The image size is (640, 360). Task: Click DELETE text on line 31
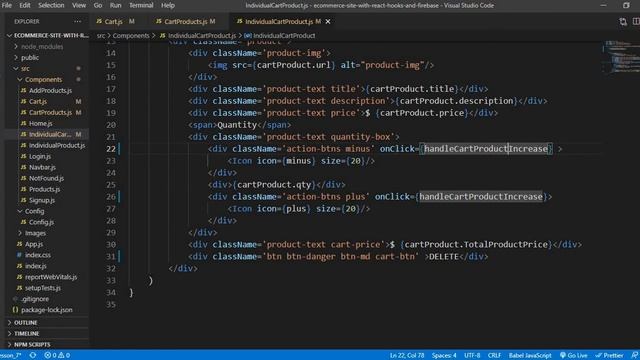(444, 257)
